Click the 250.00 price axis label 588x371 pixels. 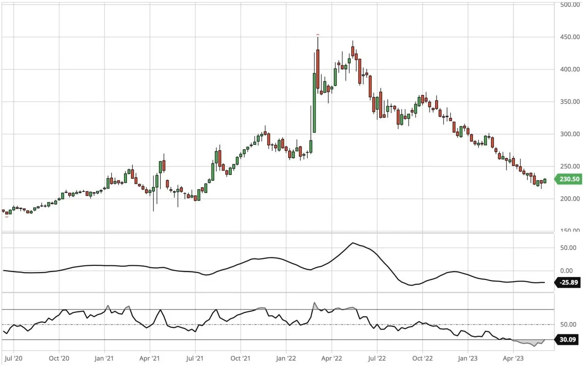coord(569,166)
